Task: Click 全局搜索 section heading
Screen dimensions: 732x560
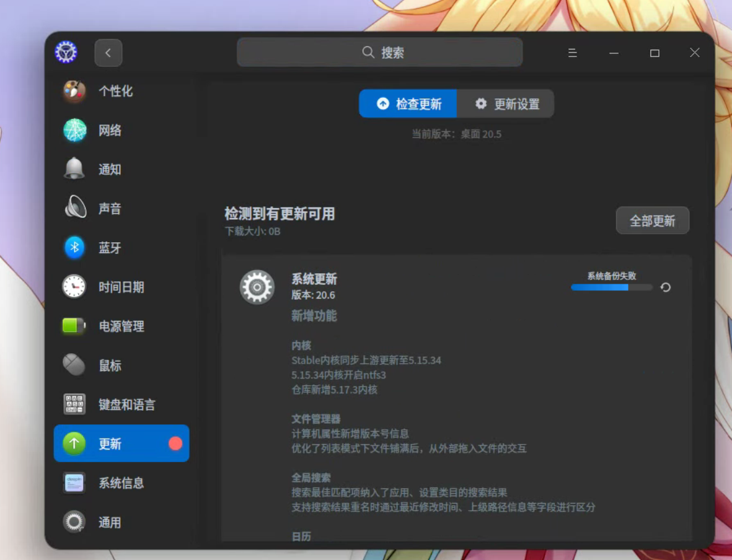Action: click(311, 478)
